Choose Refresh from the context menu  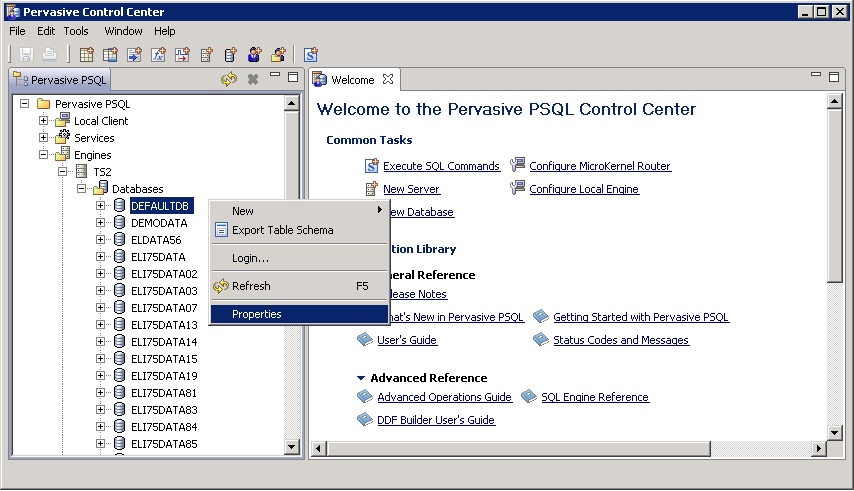tap(298, 286)
